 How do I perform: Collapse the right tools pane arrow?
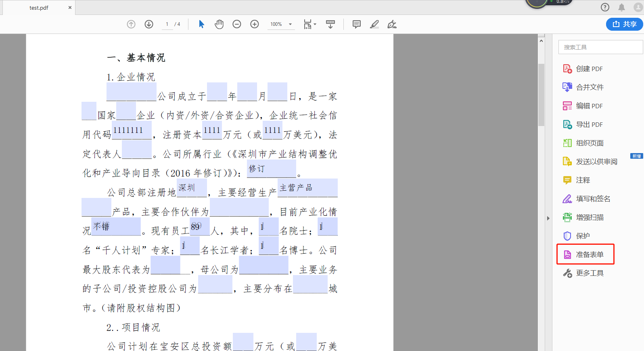[548, 218]
